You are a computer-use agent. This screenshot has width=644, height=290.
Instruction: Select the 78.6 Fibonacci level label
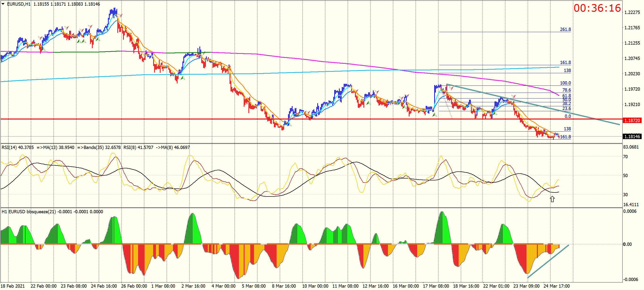coord(566,90)
